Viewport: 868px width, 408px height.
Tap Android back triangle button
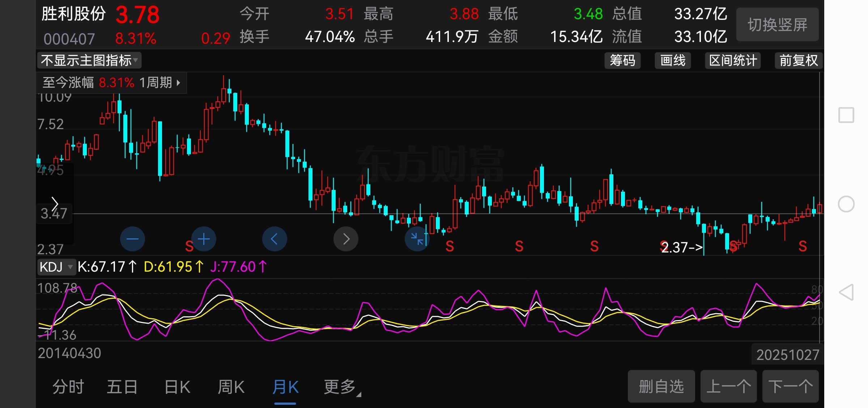point(846,292)
